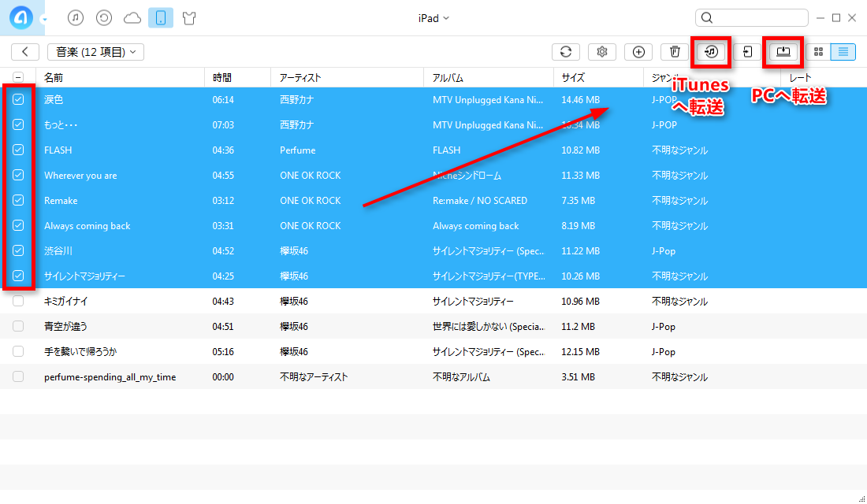Click in the search field
This screenshot has height=504, width=867.
click(751, 17)
